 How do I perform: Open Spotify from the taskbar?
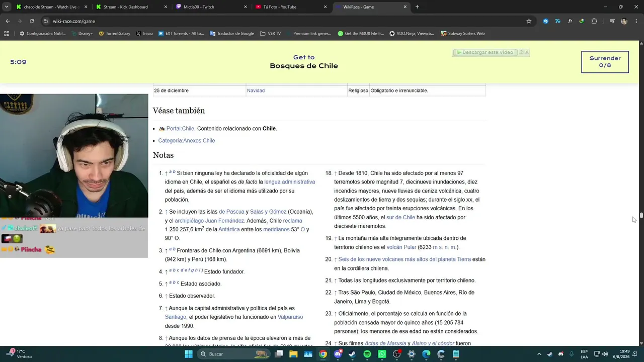pos(367,354)
